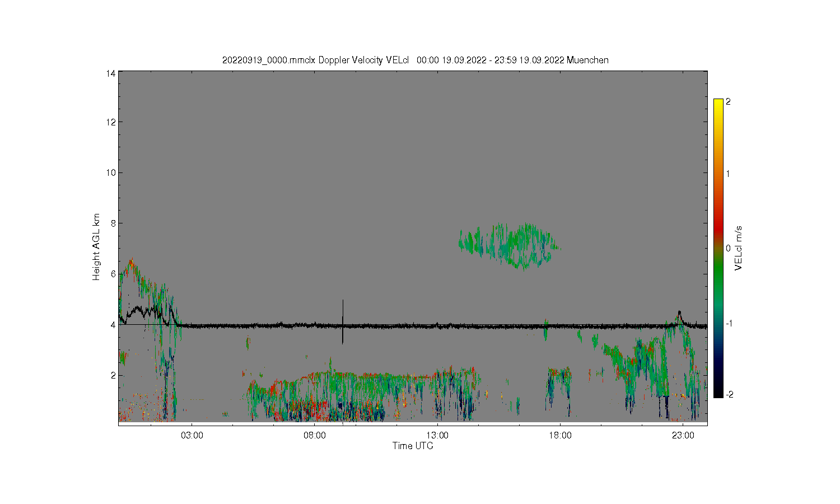Click the '23:00' time tick label
Screen dimensions: 840x504
(683, 436)
